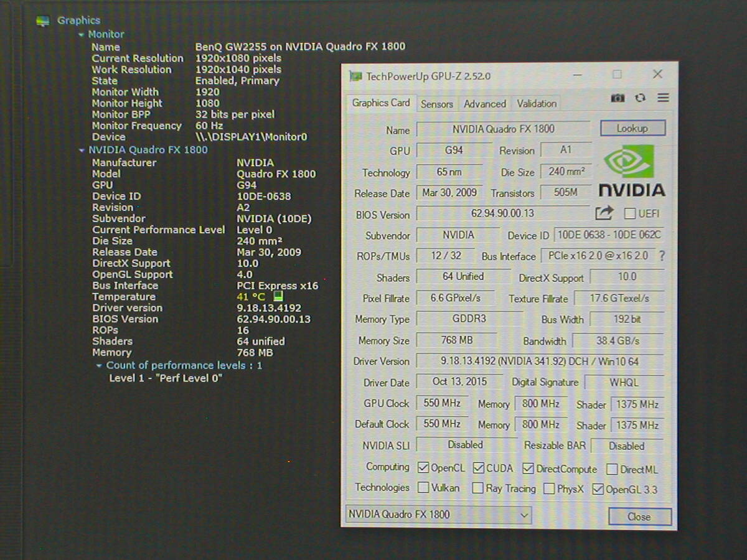Select the Level 1 Perf Level 0 item

(x=166, y=378)
